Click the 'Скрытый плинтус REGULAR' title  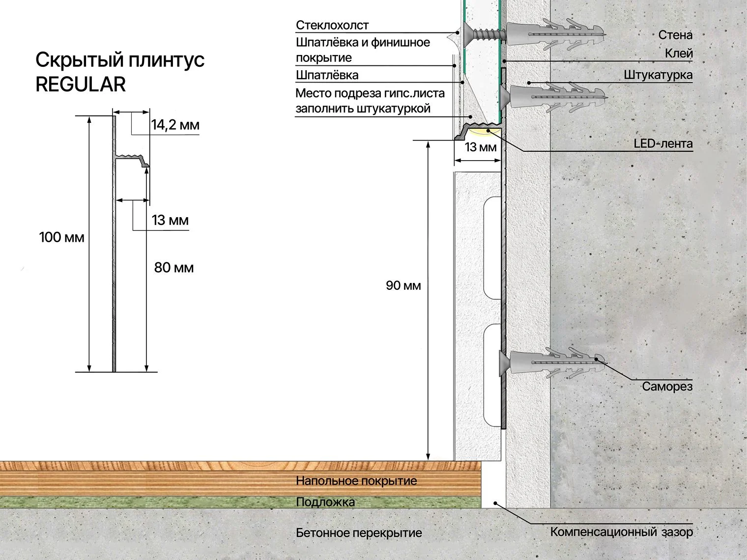coord(119,72)
